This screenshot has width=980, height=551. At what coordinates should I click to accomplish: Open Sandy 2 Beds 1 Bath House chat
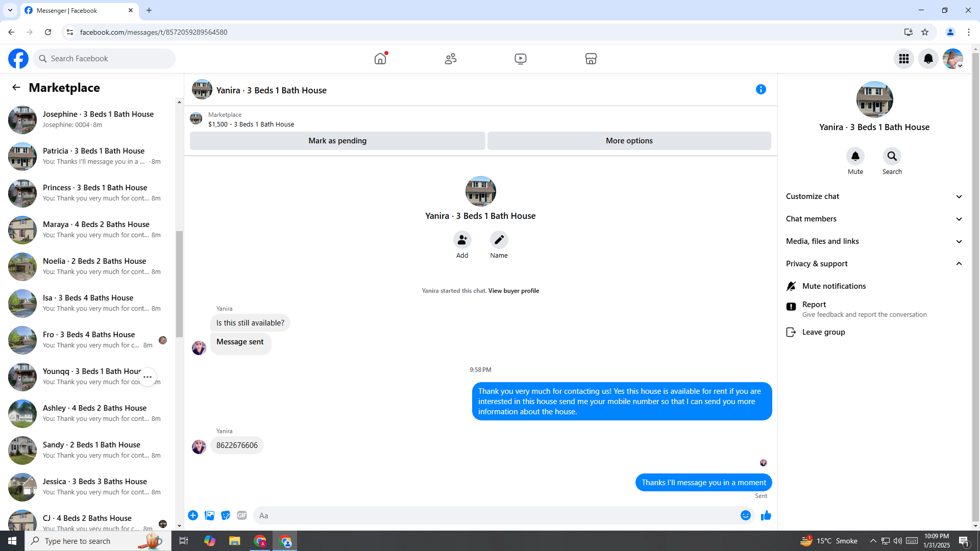click(90, 450)
